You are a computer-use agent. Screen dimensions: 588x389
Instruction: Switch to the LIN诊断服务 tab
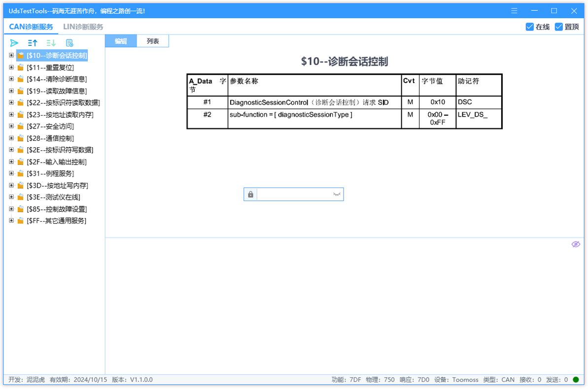tap(83, 27)
